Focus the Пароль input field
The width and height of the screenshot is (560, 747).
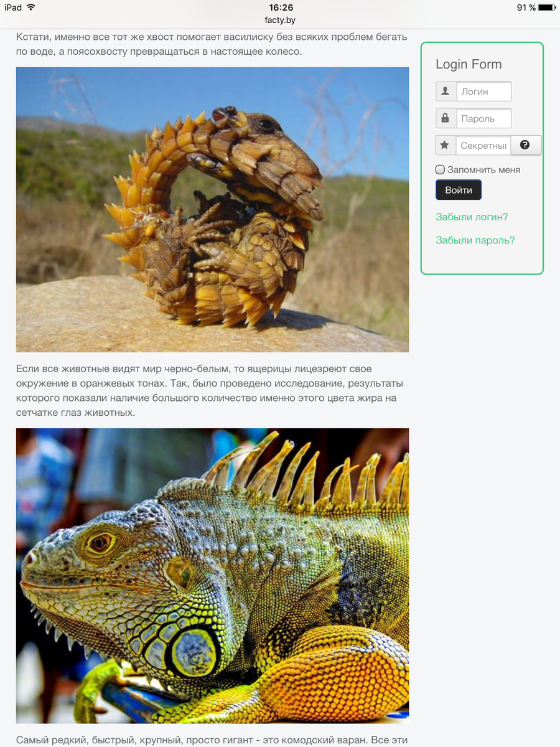(x=484, y=118)
